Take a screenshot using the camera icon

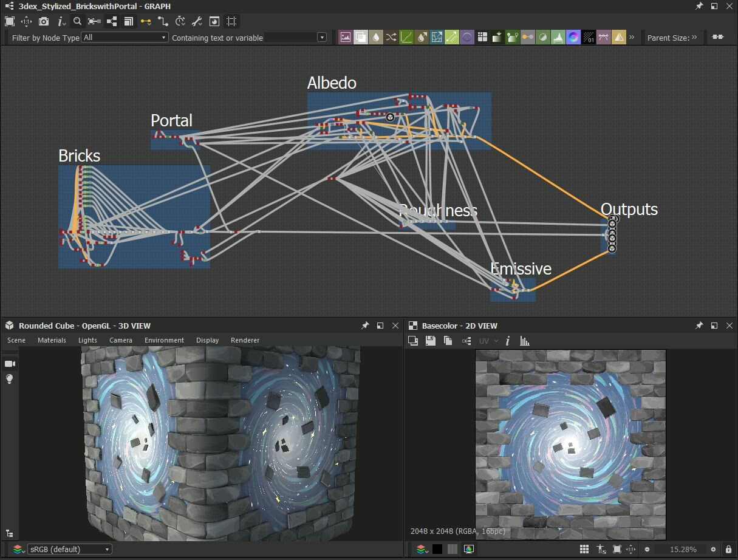[x=45, y=22]
